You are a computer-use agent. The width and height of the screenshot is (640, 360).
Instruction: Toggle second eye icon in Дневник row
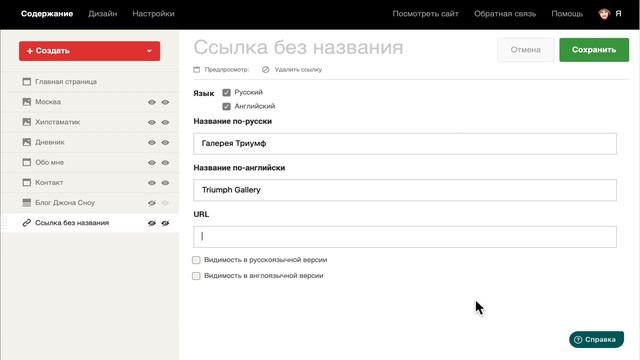tap(165, 142)
